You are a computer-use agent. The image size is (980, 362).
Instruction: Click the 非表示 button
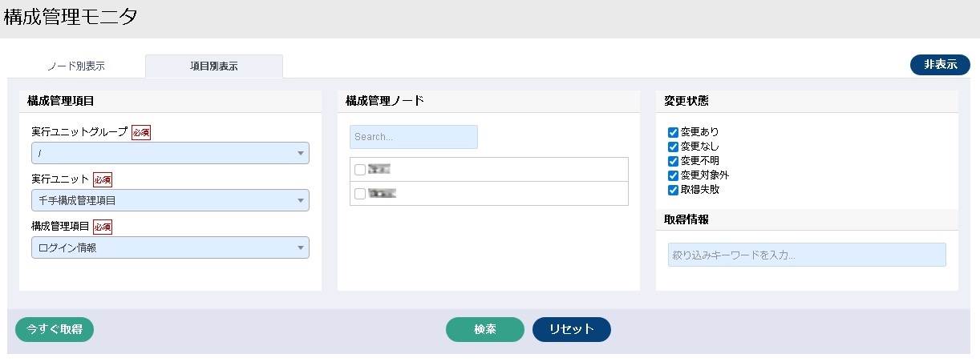tap(940, 65)
